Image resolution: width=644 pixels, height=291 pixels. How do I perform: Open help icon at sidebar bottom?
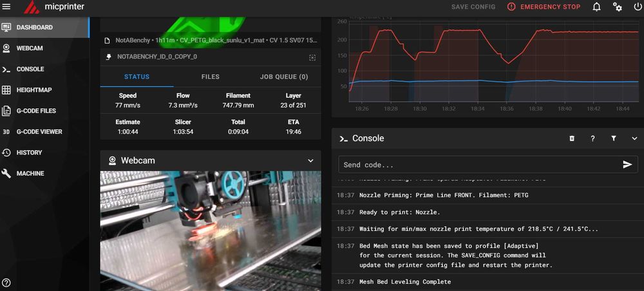[x=6, y=283]
